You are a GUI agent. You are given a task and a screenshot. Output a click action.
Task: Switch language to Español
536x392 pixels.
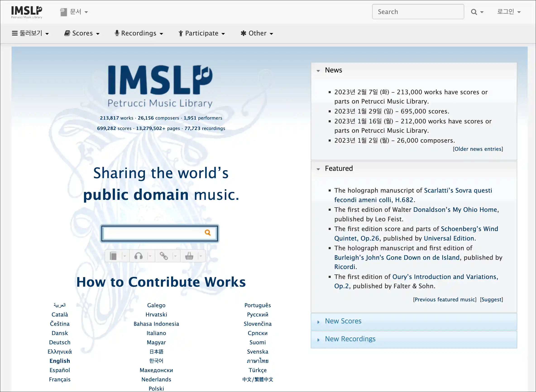[x=60, y=370]
